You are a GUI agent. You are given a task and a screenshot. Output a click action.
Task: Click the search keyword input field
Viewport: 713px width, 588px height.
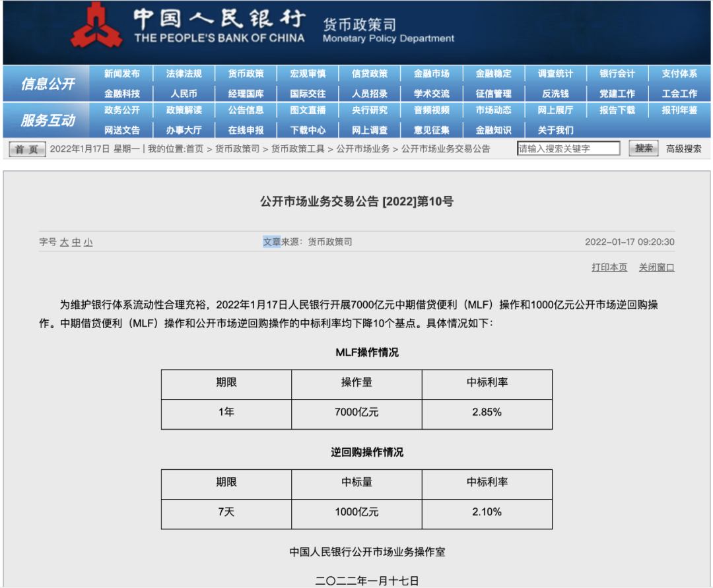(x=568, y=148)
